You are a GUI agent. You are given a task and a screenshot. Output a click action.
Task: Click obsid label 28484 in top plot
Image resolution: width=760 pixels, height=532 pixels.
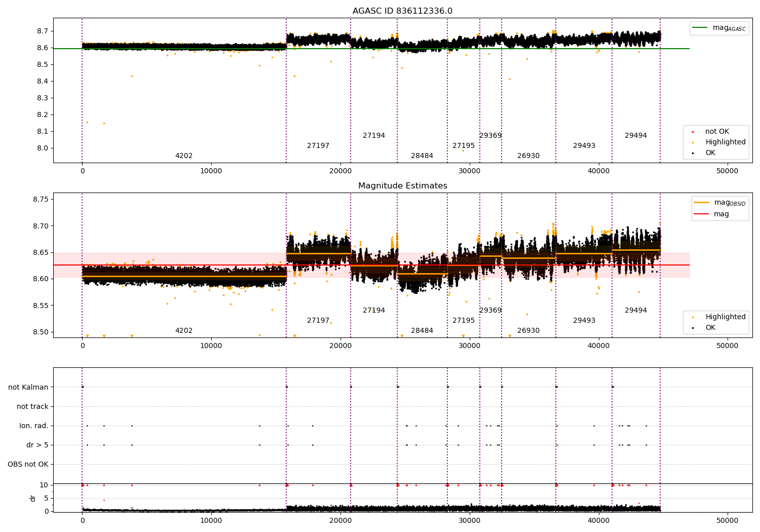(422, 156)
